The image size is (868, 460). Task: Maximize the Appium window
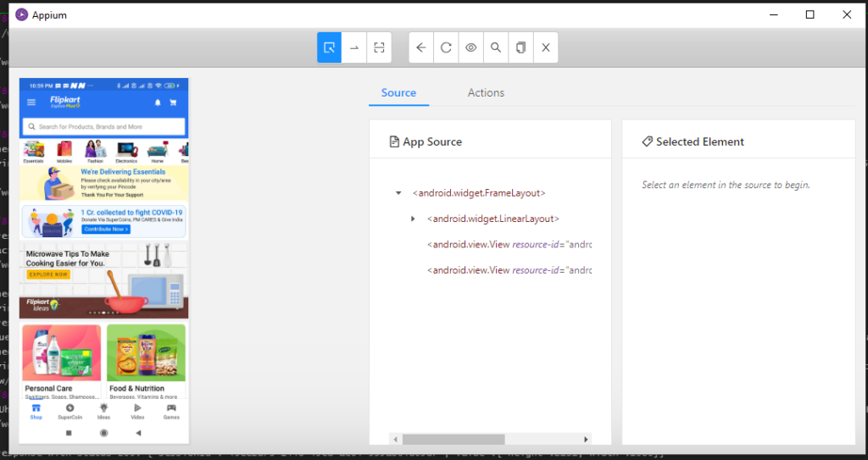tap(810, 14)
